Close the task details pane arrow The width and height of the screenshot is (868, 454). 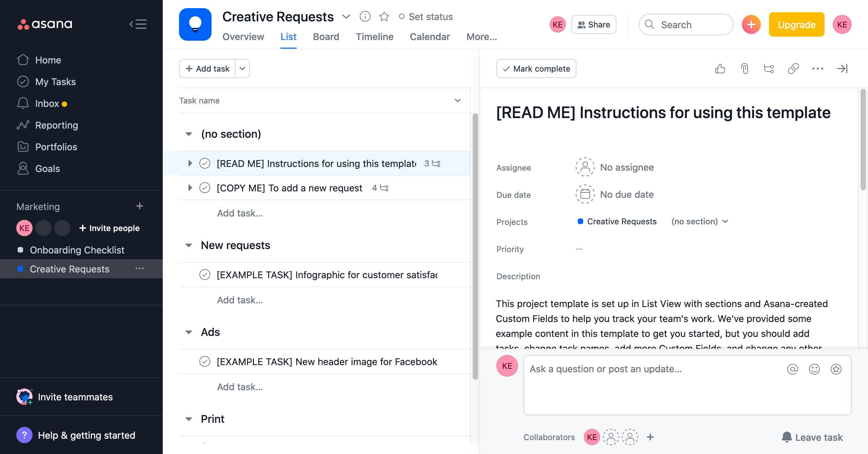[x=842, y=69]
